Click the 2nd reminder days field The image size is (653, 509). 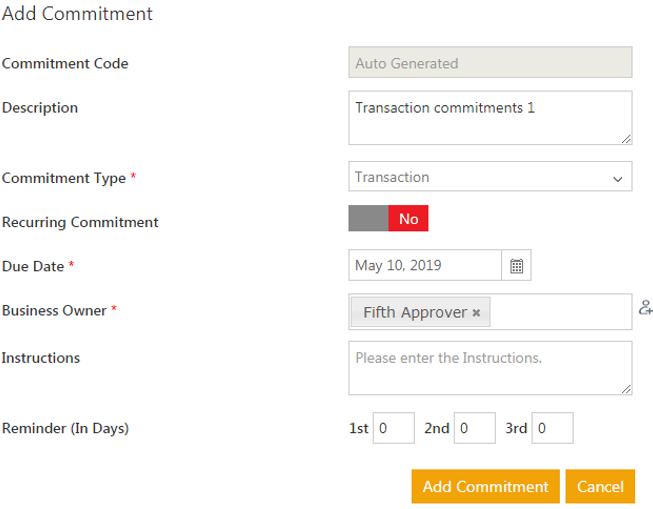point(474,428)
